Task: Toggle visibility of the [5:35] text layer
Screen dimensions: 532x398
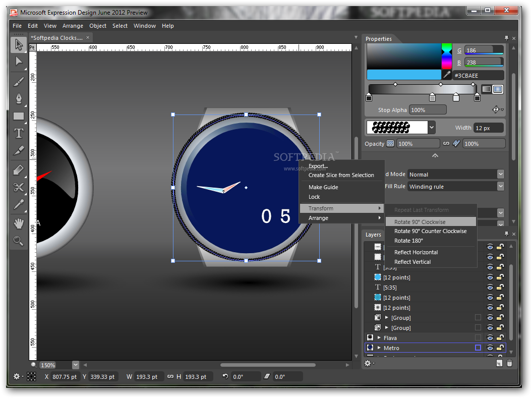Action: (x=490, y=288)
